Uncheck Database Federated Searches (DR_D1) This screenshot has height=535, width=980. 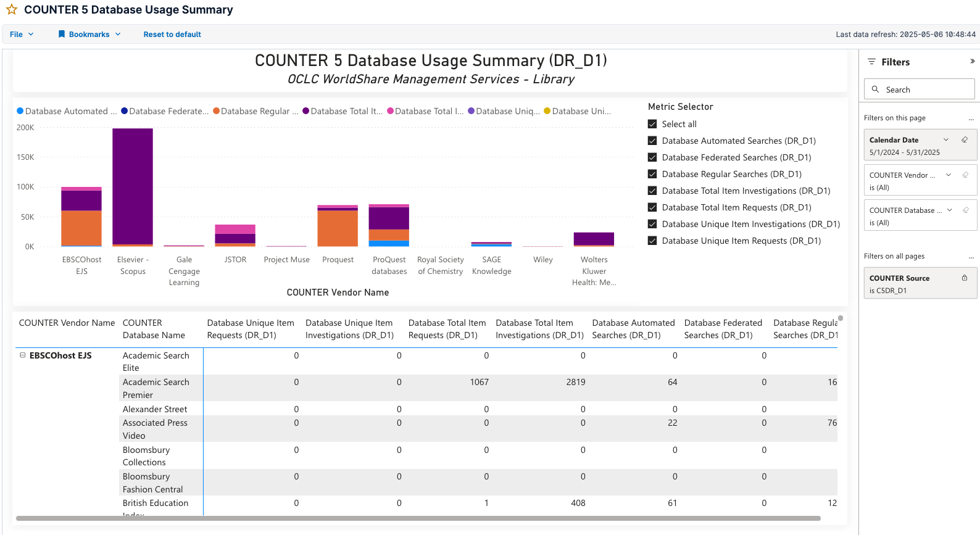[652, 157]
